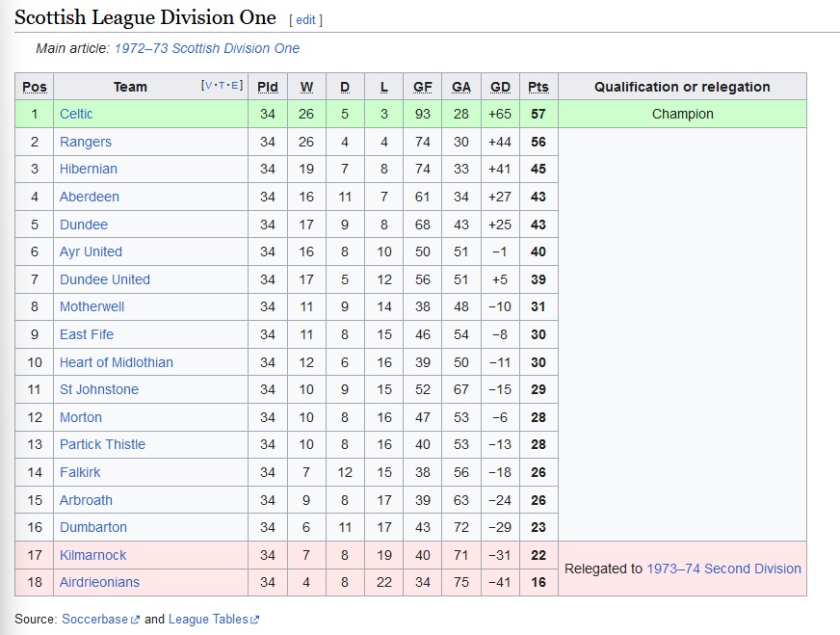
Task: Open the Rangers team link
Action: (85, 142)
